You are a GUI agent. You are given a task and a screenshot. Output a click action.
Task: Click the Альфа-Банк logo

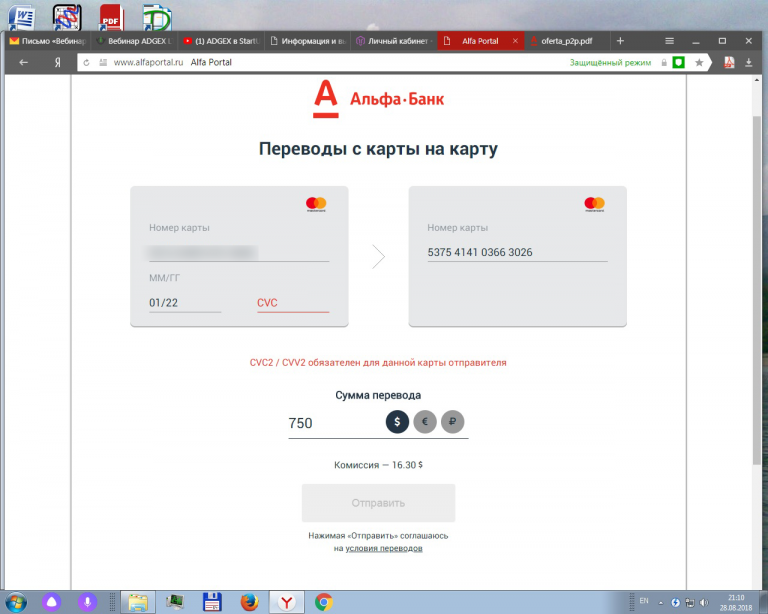pos(378,99)
